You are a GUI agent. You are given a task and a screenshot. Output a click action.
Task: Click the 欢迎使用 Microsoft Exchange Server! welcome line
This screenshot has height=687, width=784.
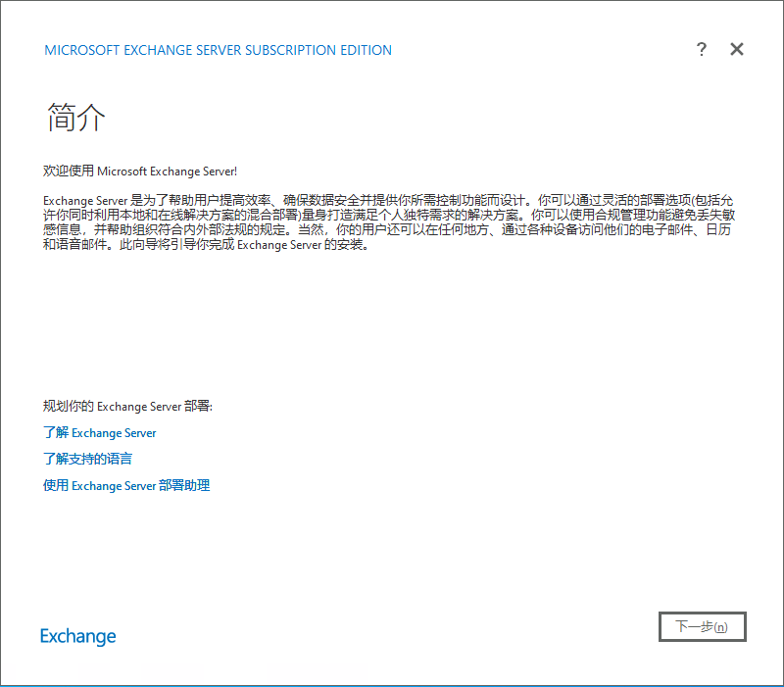click(x=140, y=170)
